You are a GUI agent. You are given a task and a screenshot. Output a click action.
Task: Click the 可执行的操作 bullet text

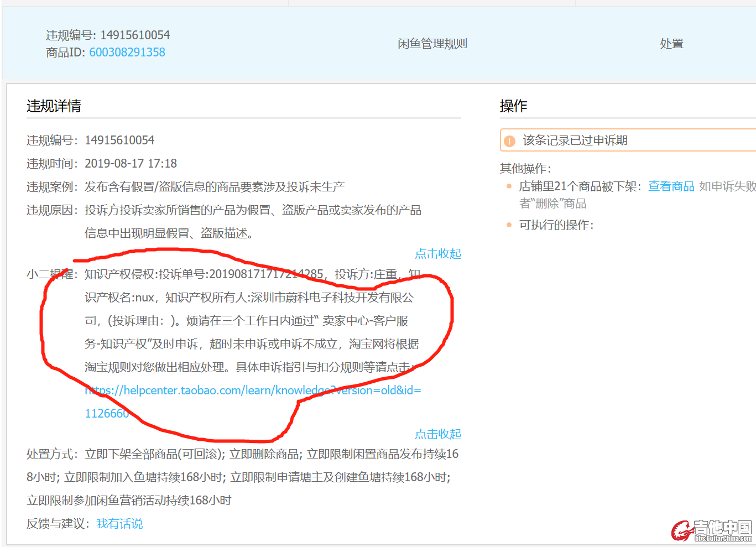coord(556,225)
